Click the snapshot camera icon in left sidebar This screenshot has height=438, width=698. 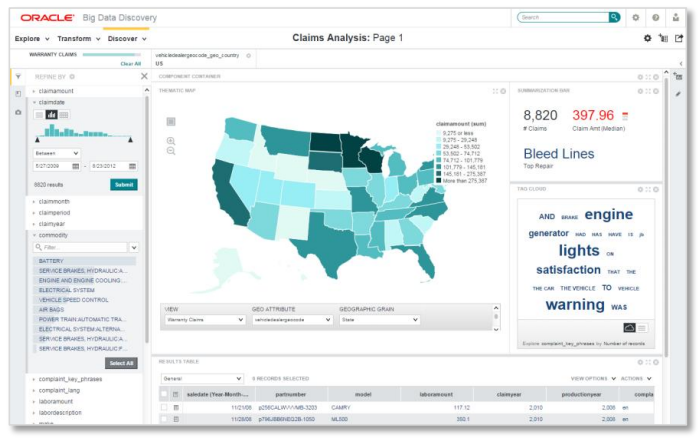point(18,112)
